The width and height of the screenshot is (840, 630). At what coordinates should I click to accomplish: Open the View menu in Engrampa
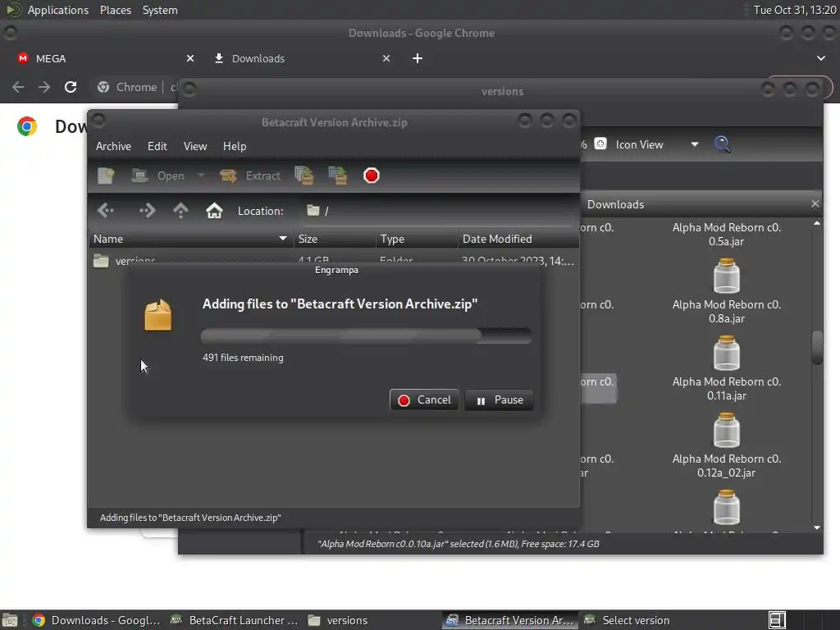click(195, 146)
